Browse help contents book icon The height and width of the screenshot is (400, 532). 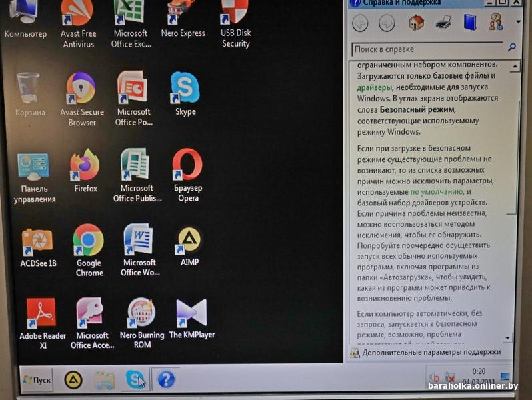point(470,23)
